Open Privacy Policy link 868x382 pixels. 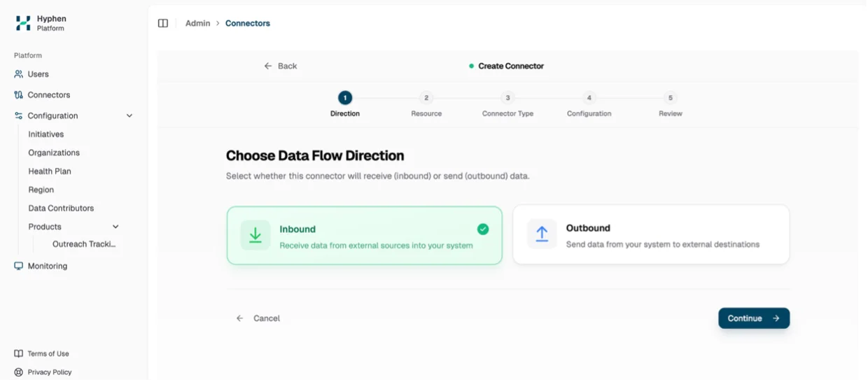coord(50,373)
